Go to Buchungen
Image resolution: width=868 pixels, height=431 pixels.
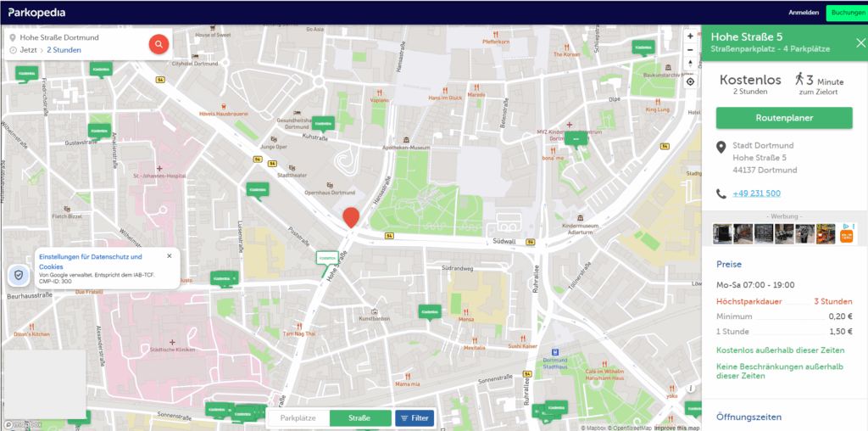(x=847, y=13)
